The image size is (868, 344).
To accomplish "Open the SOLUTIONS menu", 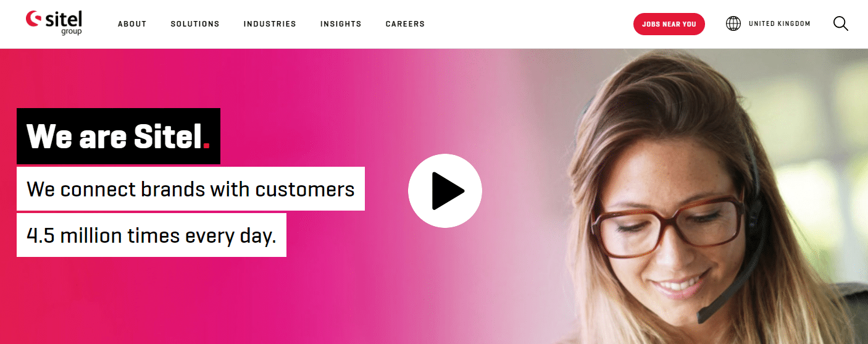I will (x=195, y=24).
